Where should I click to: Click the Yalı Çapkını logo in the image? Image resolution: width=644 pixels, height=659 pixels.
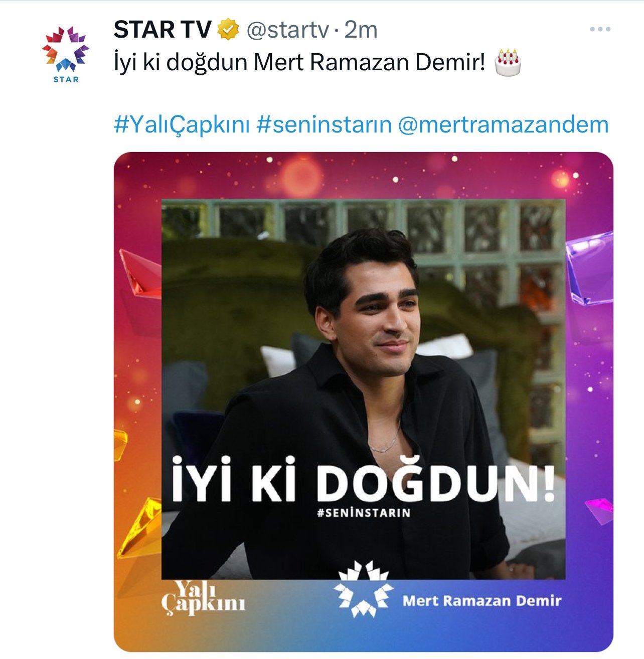click(x=203, y=597)
